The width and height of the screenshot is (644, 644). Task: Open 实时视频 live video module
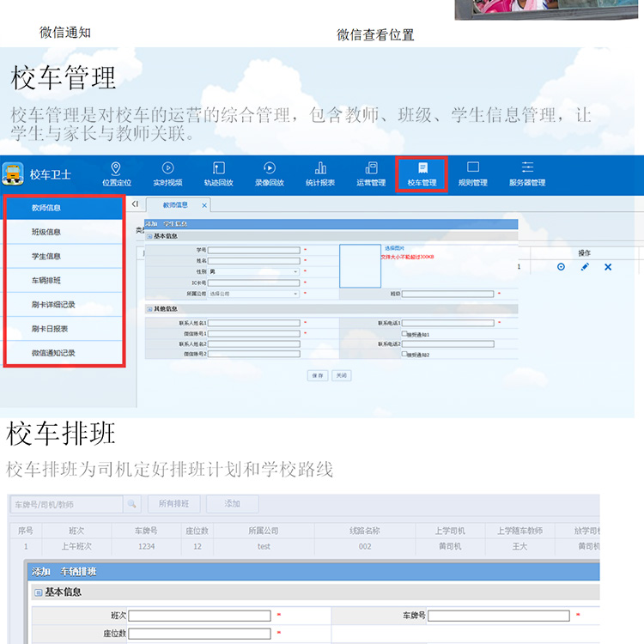tap(167, 169)
